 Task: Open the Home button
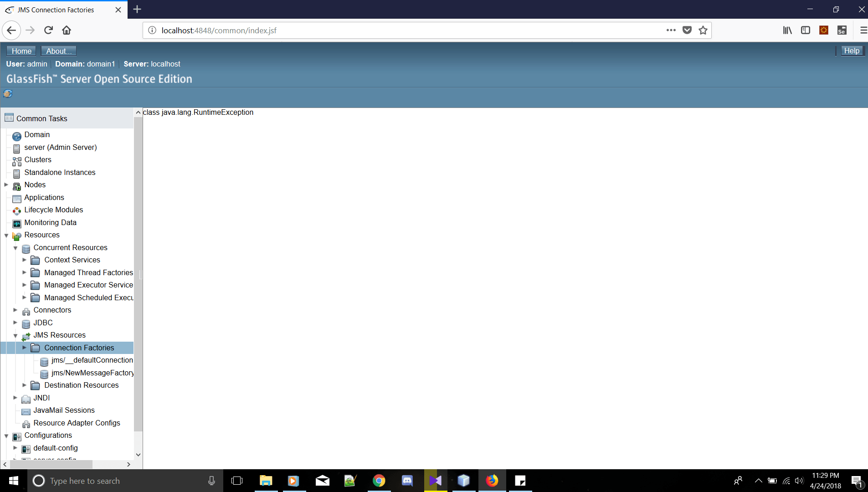click(x=21, y=51)
